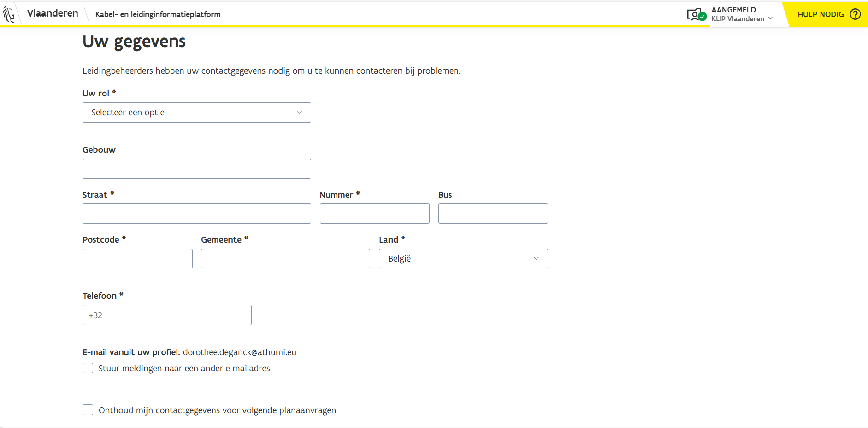Image resolution: width=868 pixels, height=428 pixels.
Task: Focus the Postcode text field
Action: [x=137, y=258]
